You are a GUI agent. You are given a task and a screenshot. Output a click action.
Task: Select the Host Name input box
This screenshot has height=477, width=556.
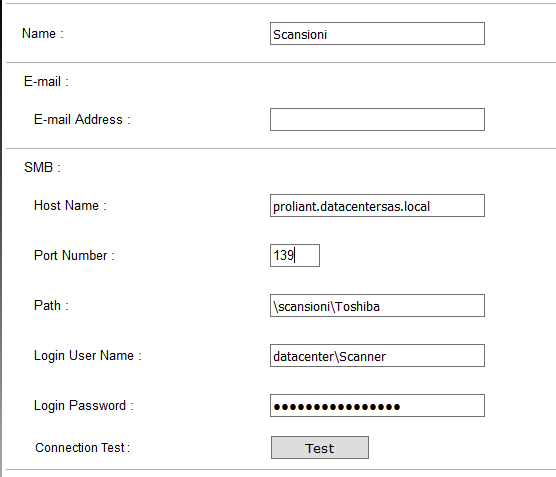[377, 205]
